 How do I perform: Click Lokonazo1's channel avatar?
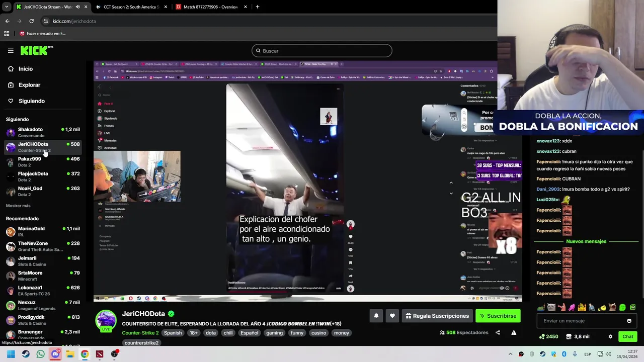pos(11,290)
